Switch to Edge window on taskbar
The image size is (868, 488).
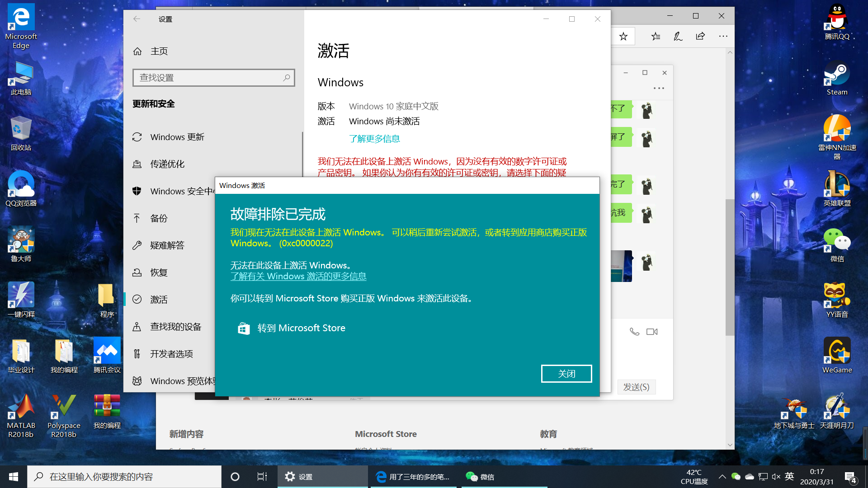(x=414, y=477)
